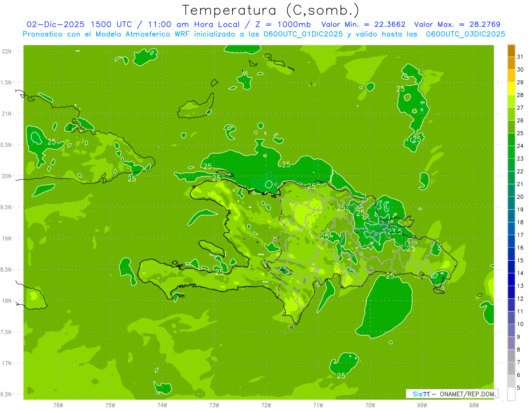Click legend value '7'
The image size is (532, 411).
[519, 362]
